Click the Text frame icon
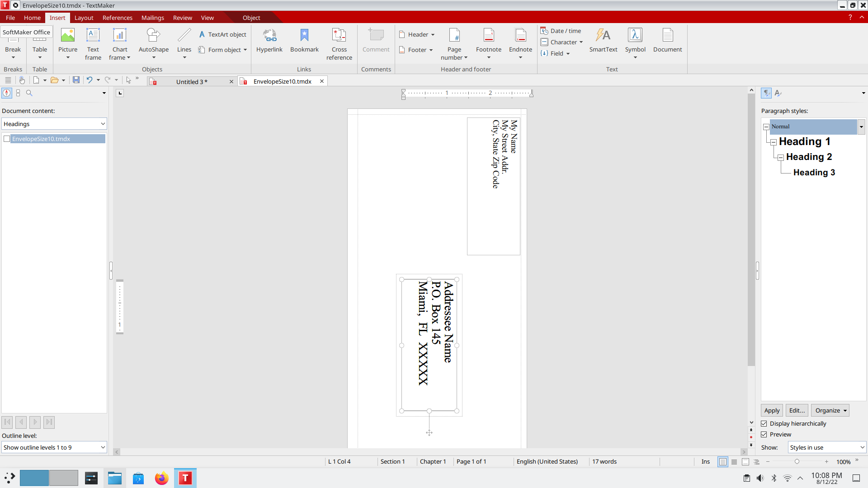The image size is (868, 488). pyautogui.click(x=93, y=36)
